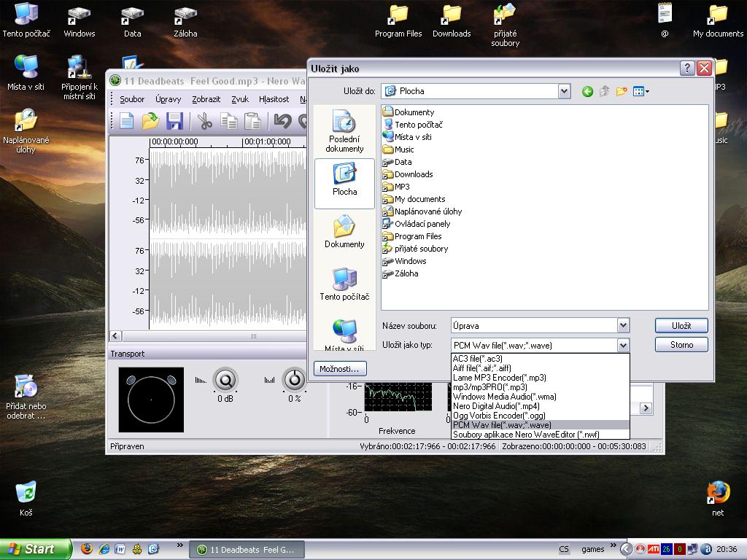
Task: Click the volume knob labeled 0 dB
Action: pyautogui.click(x=225, y=379)
